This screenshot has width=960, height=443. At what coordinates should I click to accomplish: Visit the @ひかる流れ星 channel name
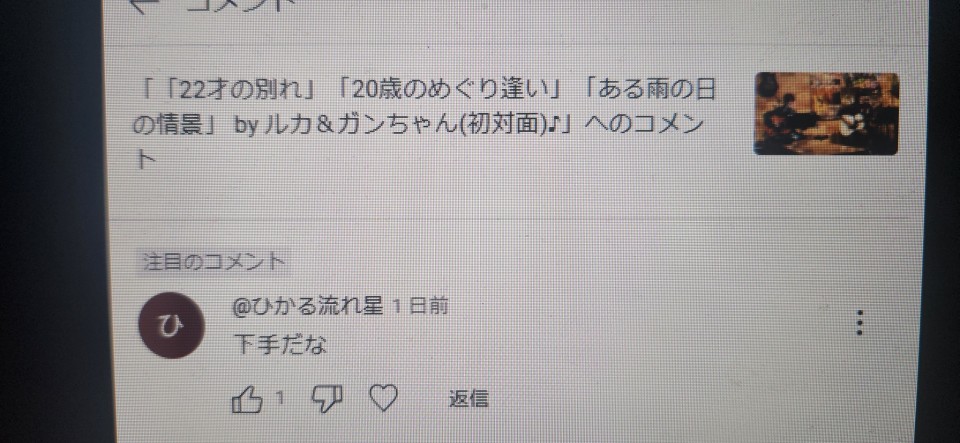[308, 307]
